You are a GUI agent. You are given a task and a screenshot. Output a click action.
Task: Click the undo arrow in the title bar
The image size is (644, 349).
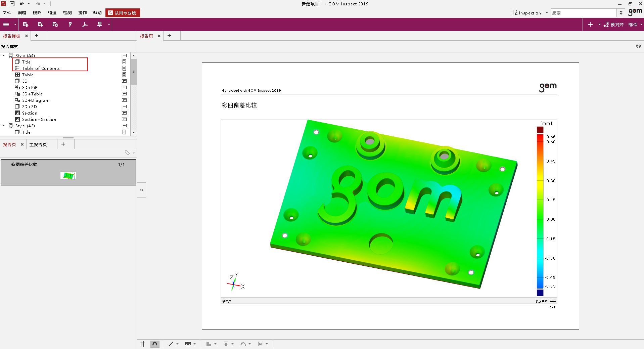click(22, 4)
